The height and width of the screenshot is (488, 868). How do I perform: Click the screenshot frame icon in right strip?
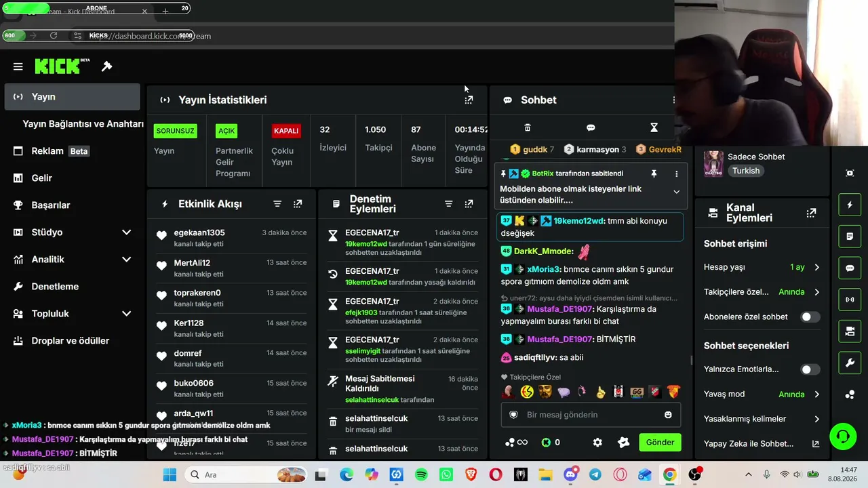[850, 173]
